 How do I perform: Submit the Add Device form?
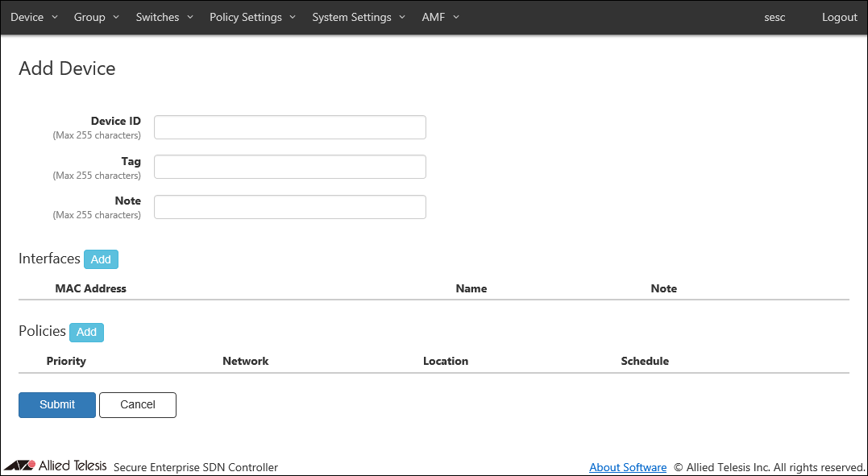[x=57, y=404]
